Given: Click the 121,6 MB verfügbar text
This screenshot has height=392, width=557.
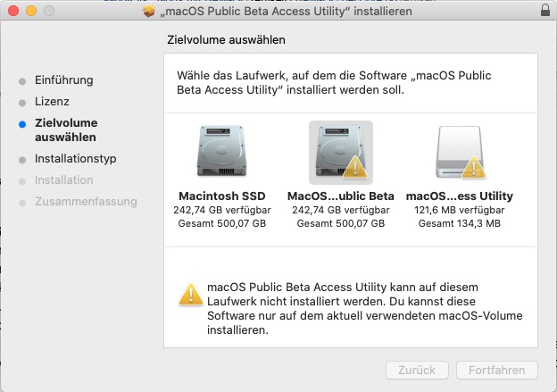Looking at the screenshot, I should coord(460,210).
